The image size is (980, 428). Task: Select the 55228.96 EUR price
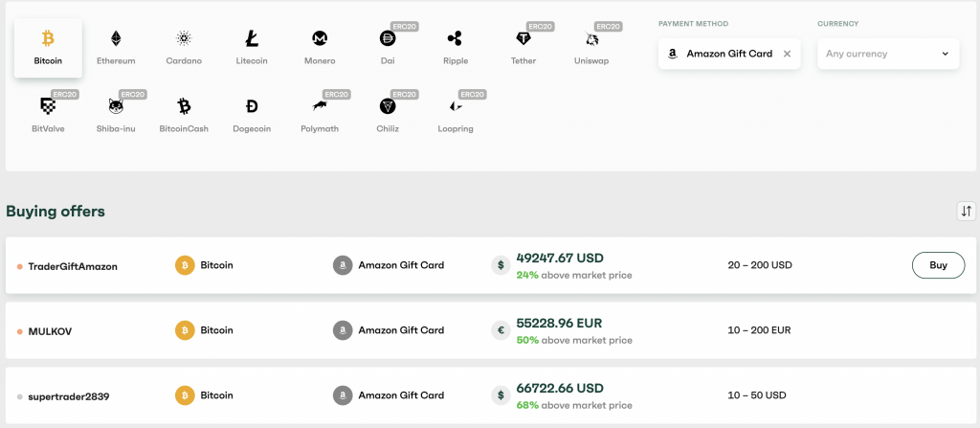(x=559, y=324)
